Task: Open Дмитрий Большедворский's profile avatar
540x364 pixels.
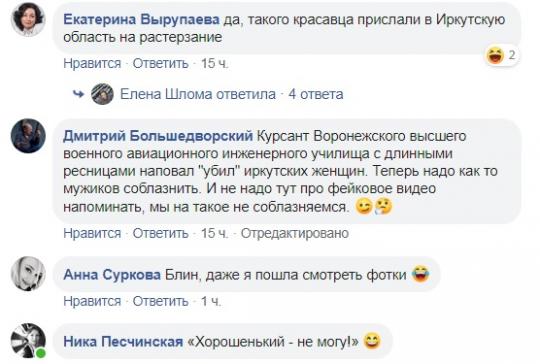Action: 28,136
